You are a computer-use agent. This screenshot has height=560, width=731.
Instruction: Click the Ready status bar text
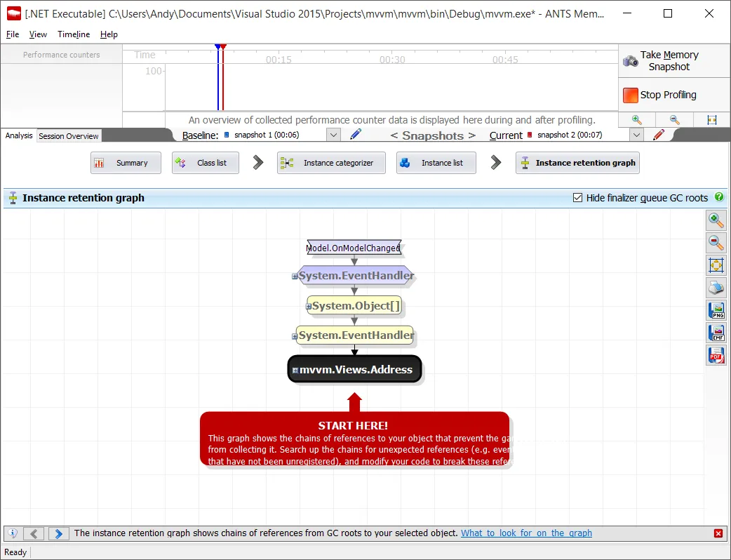tap(15, 552)
